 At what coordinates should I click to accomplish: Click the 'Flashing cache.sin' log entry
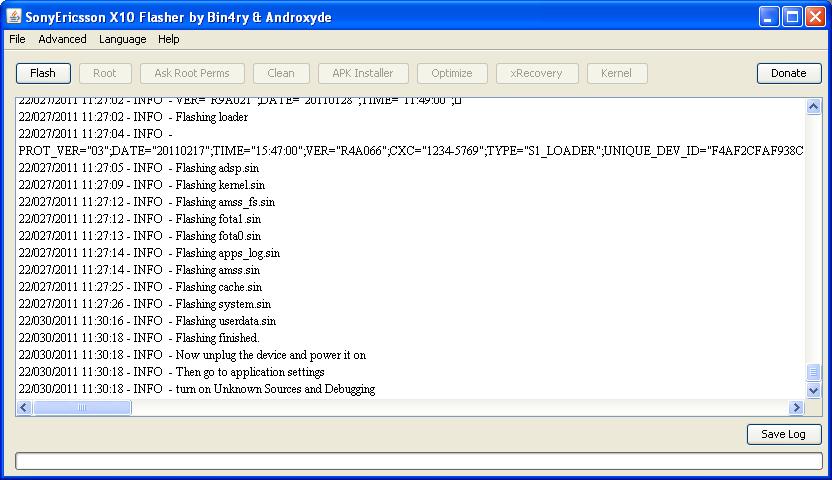pos(140,286)
